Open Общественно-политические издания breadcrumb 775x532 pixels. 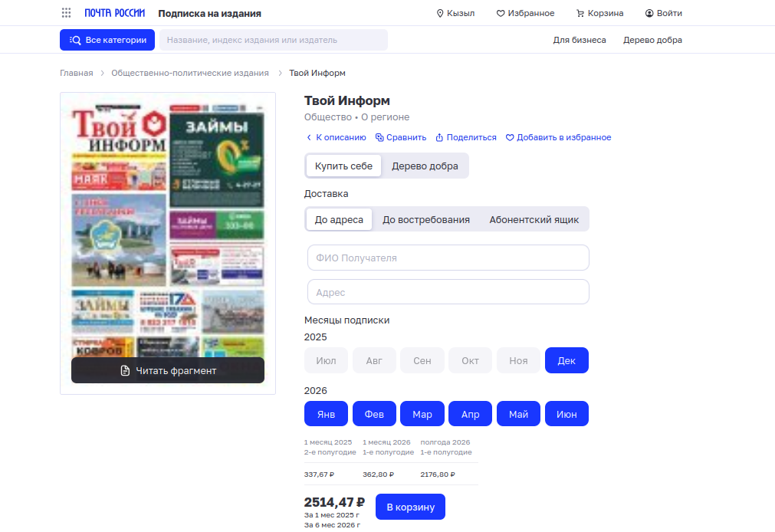click(190, 73)
